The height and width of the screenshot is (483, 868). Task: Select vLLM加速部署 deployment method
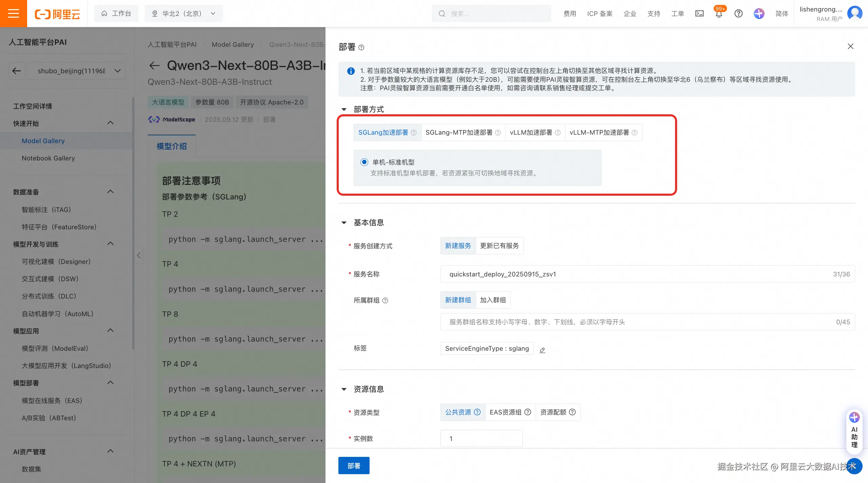535,133
